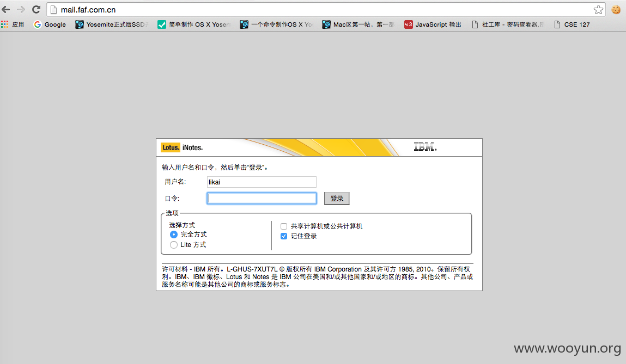Image resolution: width=626 pixels, height=364 pixels.
Task: Bookmark this page with the star icon
Action: coord(598,10)
